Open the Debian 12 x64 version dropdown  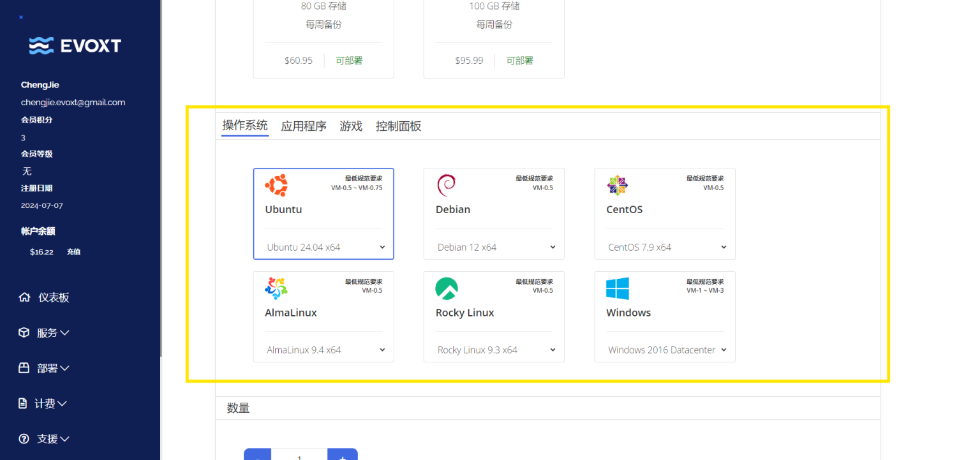494,247
